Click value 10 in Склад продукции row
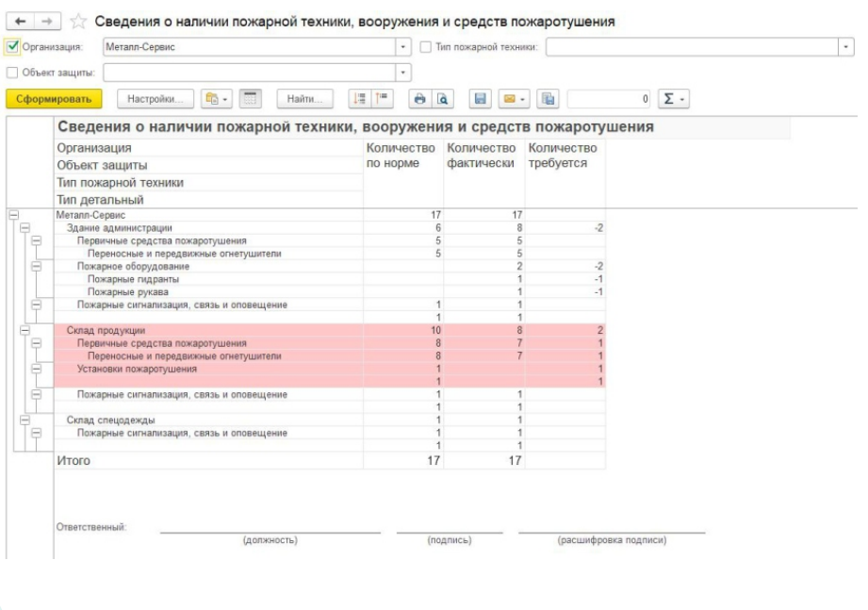Screen dimensions: 868x610 435,331
